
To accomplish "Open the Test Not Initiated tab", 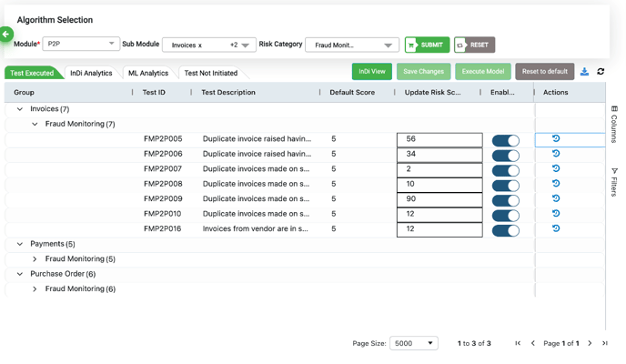I will pyautogui.click(x=210, y=73).
